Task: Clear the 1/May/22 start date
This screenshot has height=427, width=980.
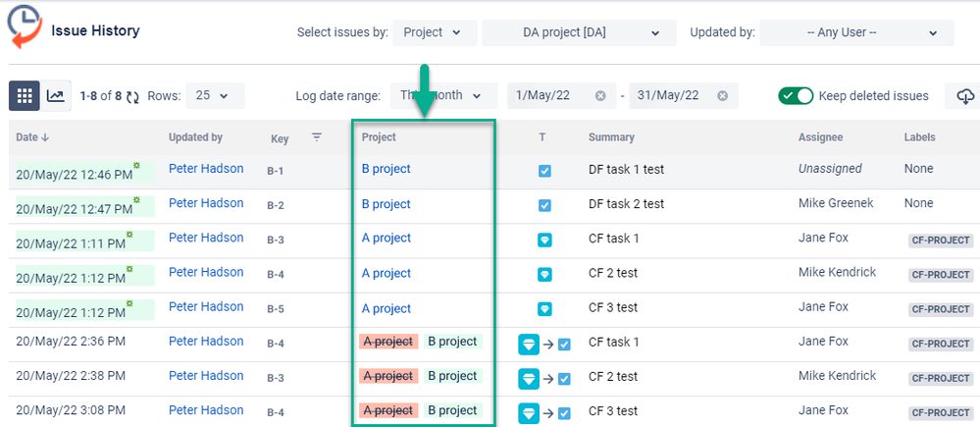Action: (x=600, y=95)
